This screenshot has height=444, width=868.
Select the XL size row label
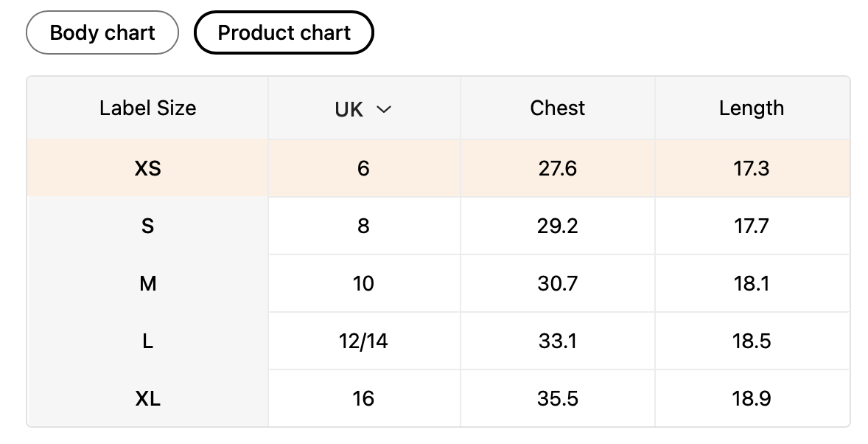tap(147, 399)
